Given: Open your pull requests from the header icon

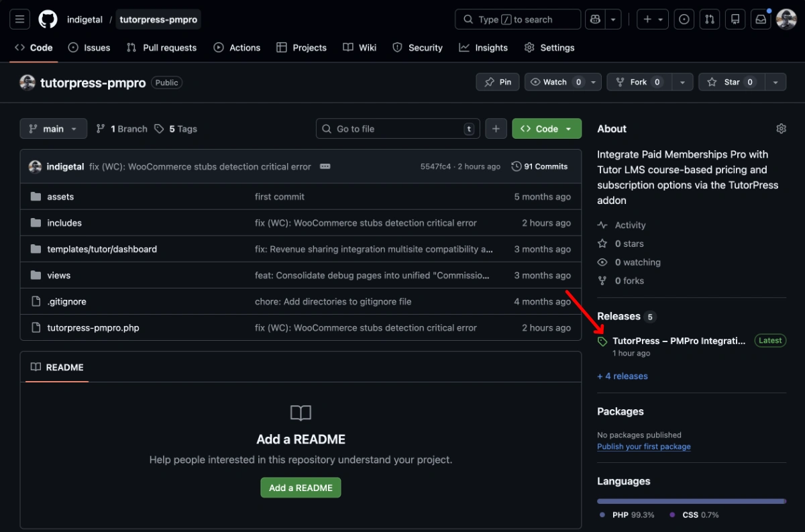Looking at the screenshot, I should coord(709,19).
